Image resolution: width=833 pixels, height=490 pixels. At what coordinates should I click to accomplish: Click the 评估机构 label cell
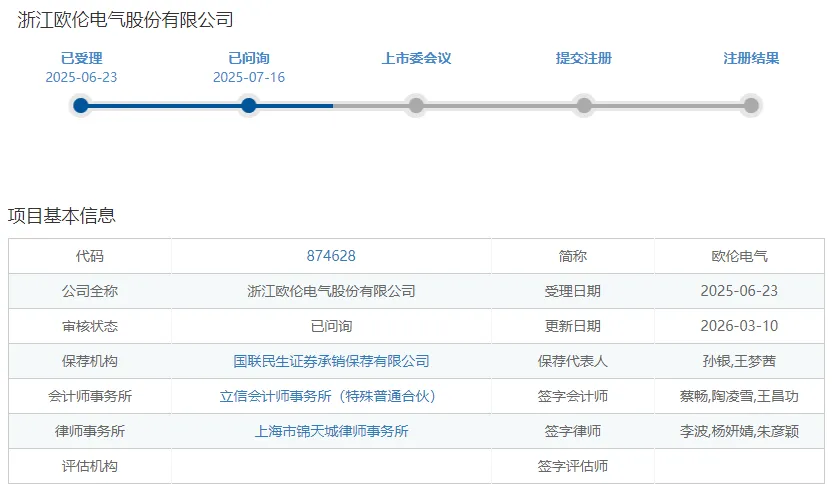click(x=90, y=466)
